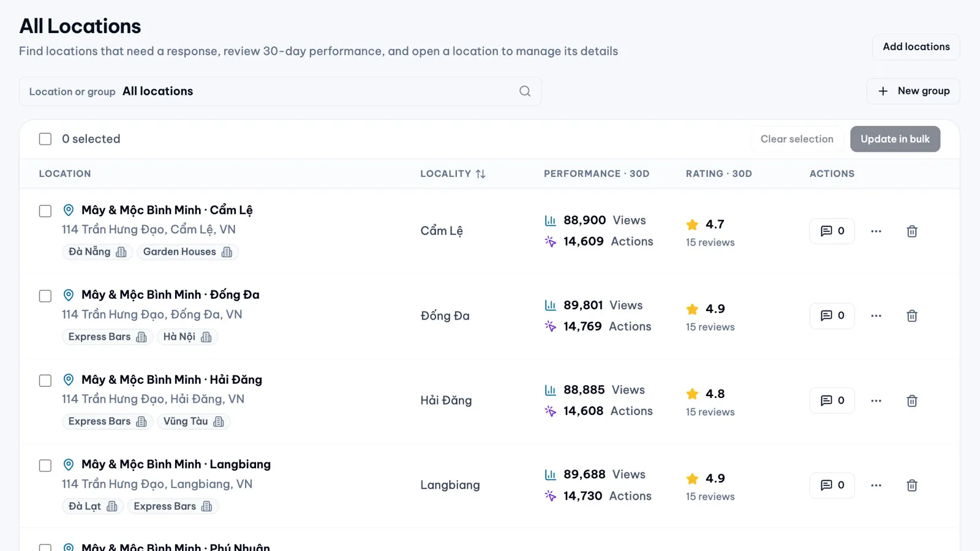Click the '14,769 Actions' value
The height and width of the screenshot is (551, 980).
[x=607, y=326]
